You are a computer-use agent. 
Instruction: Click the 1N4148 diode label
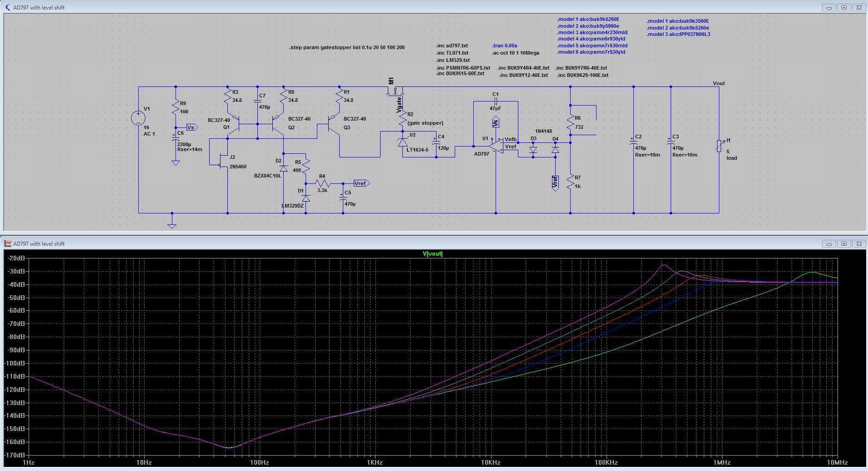543,131
